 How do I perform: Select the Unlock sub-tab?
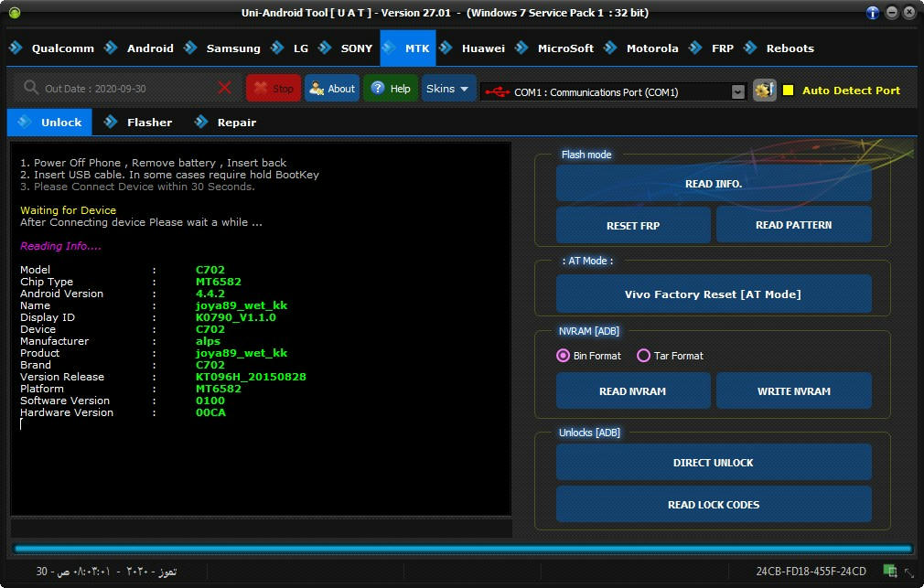(49, 122)
